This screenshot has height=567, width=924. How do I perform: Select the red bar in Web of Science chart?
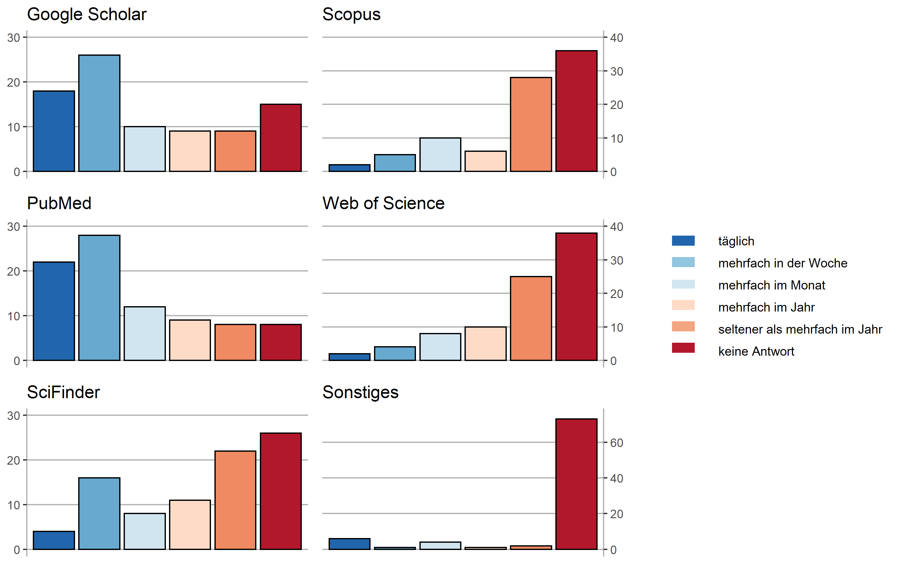[x=576, y=297]
